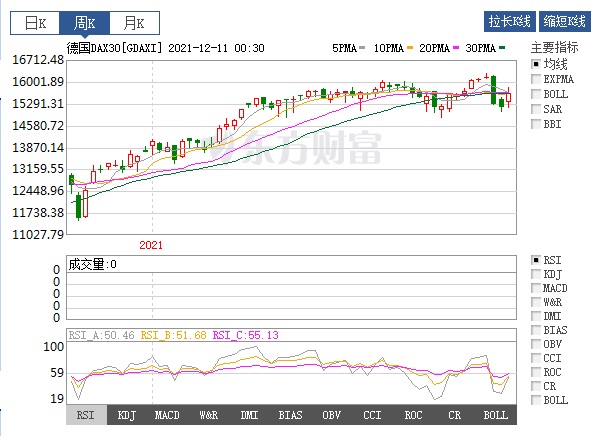Switch to the KDJ bottom tab

127,415
